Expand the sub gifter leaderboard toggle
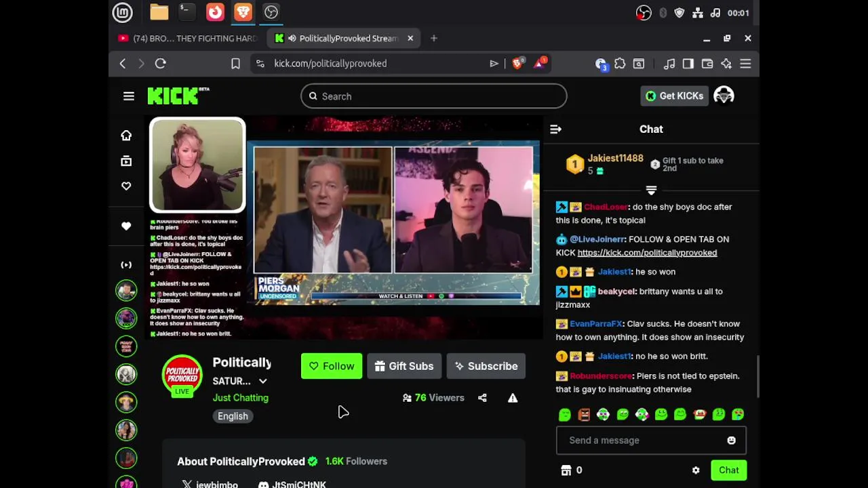The height and width of the screenshot is (488, 868). click(x=651, y=190)
